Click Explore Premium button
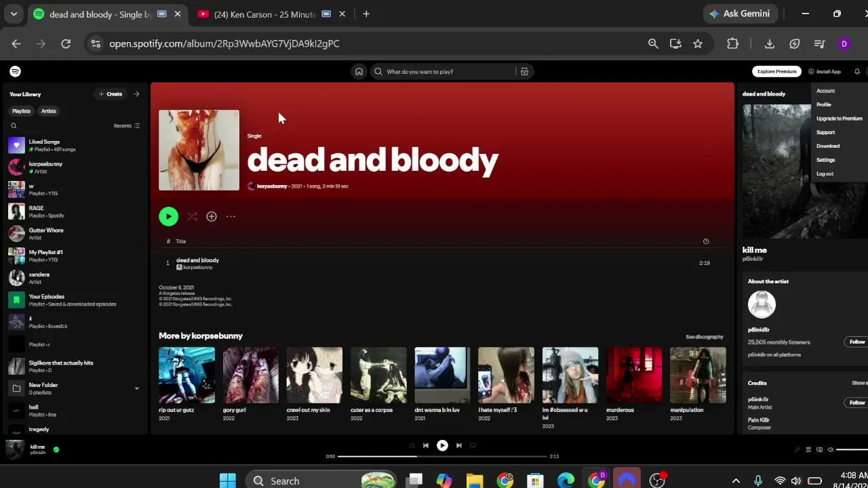 pyautogui.click(x=776, y=71)
